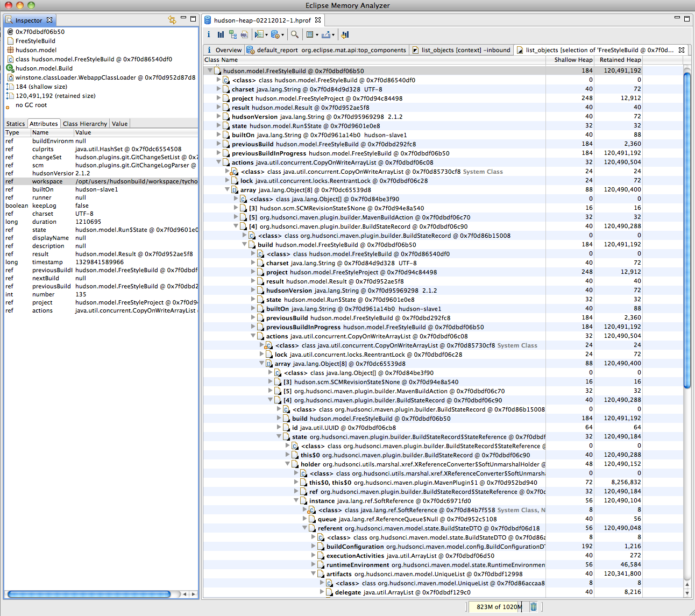Click the @ address icon in Inspector
Viewport: 695px width, 616px height.
(10, 32)
